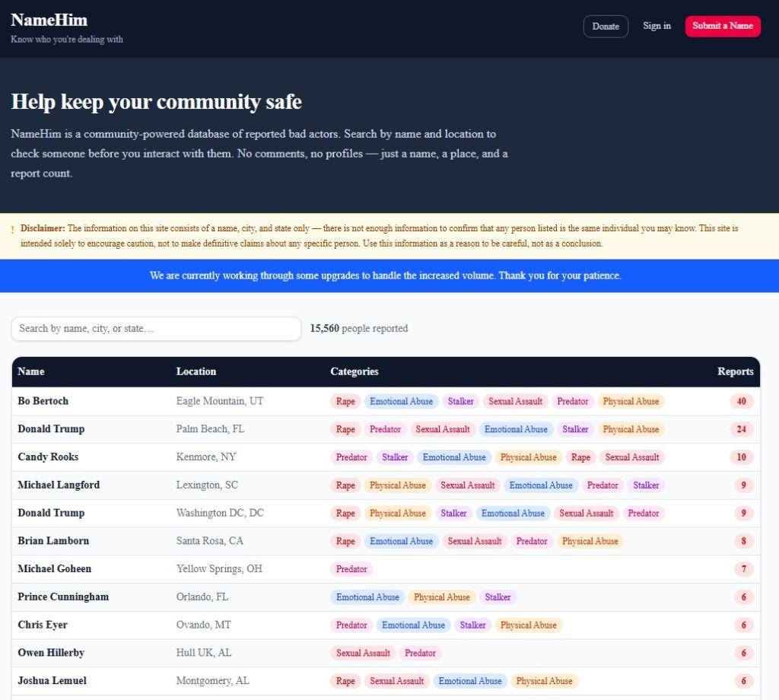
Task: Select the Kenmore, NY location cell
Action: 205,457
